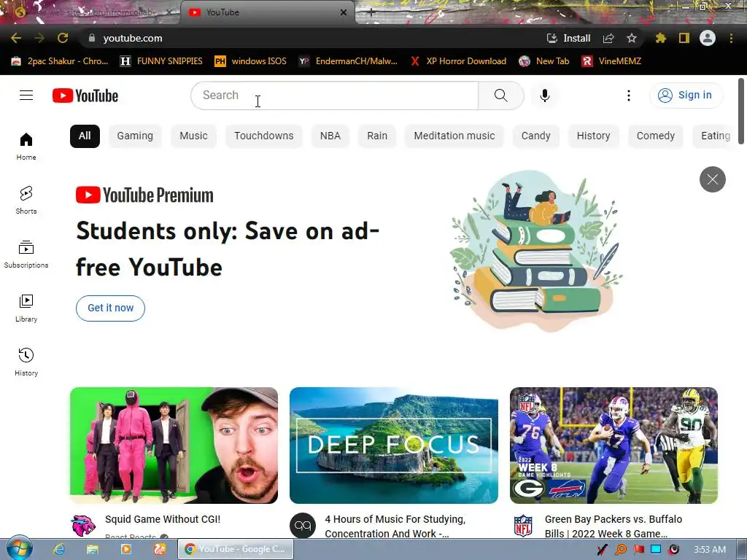Open a new browser tab
This screenshot has height=560, width=747.
point(371,12)
